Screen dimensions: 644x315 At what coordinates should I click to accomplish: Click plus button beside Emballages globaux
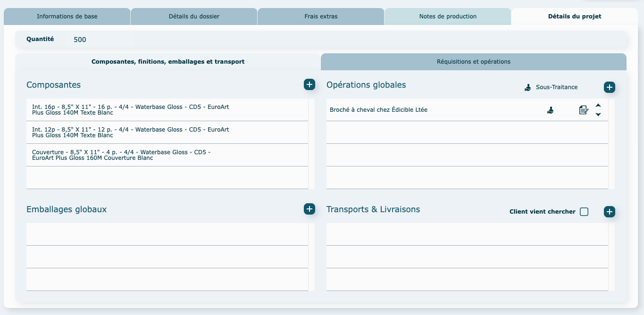[x=309, y=209]
